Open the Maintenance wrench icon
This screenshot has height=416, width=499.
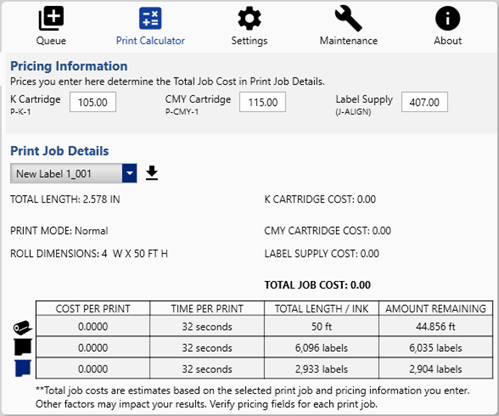tap(348, 19)
